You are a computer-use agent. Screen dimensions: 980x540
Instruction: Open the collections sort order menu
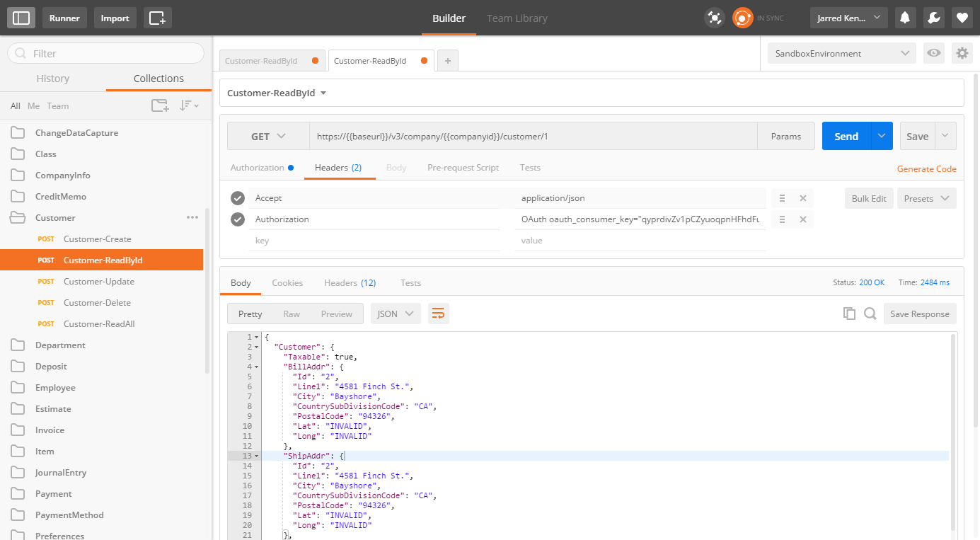point(188,105)
